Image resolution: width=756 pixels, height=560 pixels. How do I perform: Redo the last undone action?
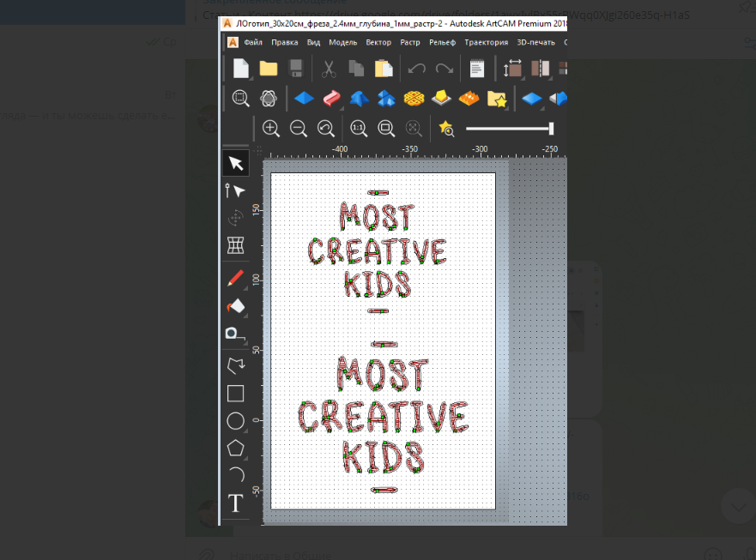tap(444, 69)
